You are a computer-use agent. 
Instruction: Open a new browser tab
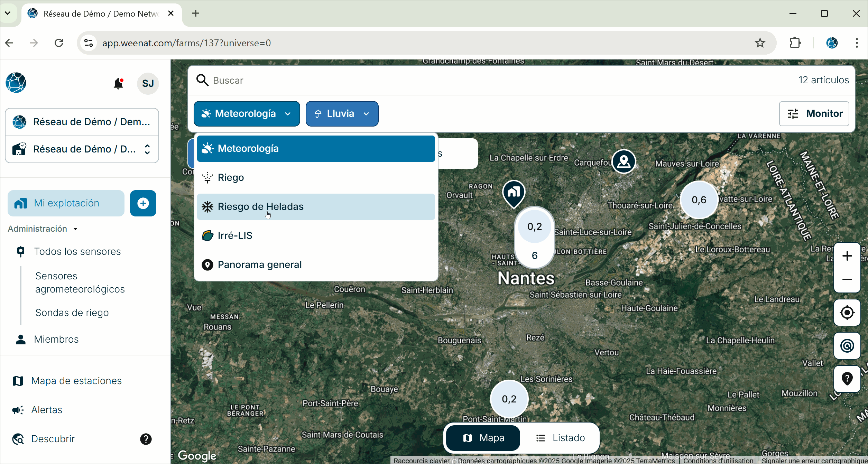tap(196, 13)
